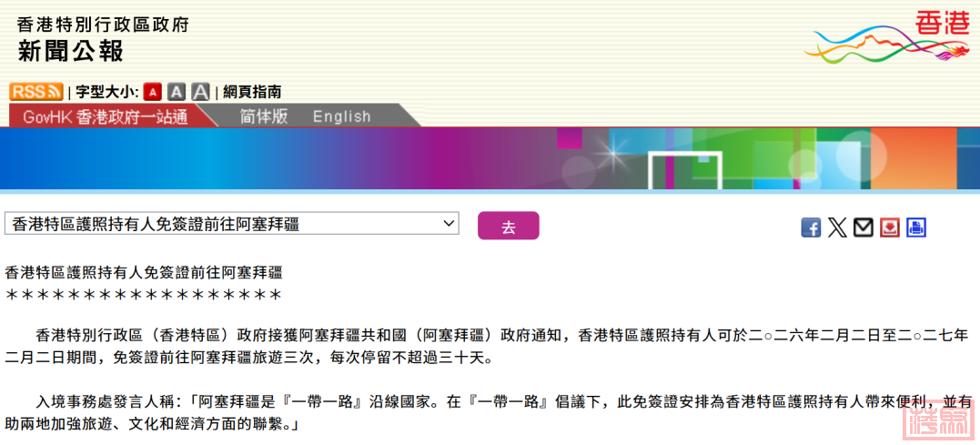This screenshot has width=980, height=445.
Task: Click the colorful banner image
Action: [490, 158]
